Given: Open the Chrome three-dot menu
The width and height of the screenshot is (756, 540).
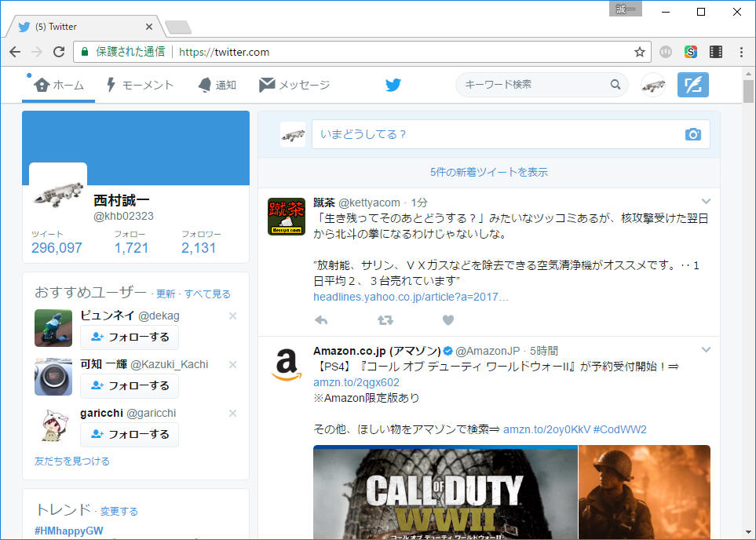Looking at the screenshot, I should pos(741,52).
